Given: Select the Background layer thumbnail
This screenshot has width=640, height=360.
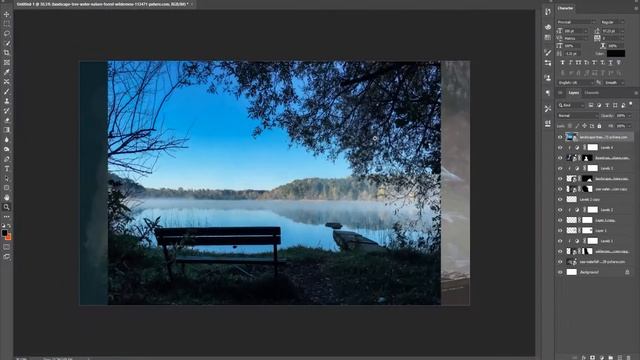Looking at the screenshot, I should coord(571,272).
